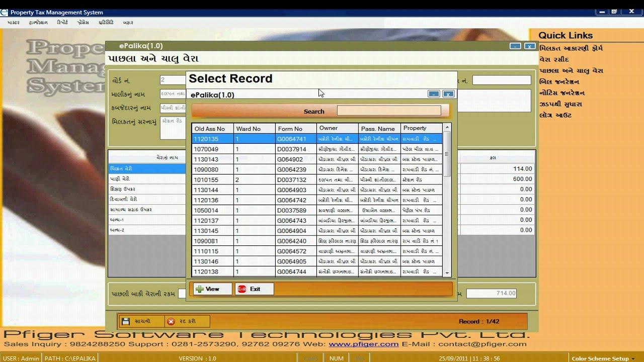Open the Color Scheme Setup dropdown
Viewport: 644px width, 362px height.
(604, 358)
